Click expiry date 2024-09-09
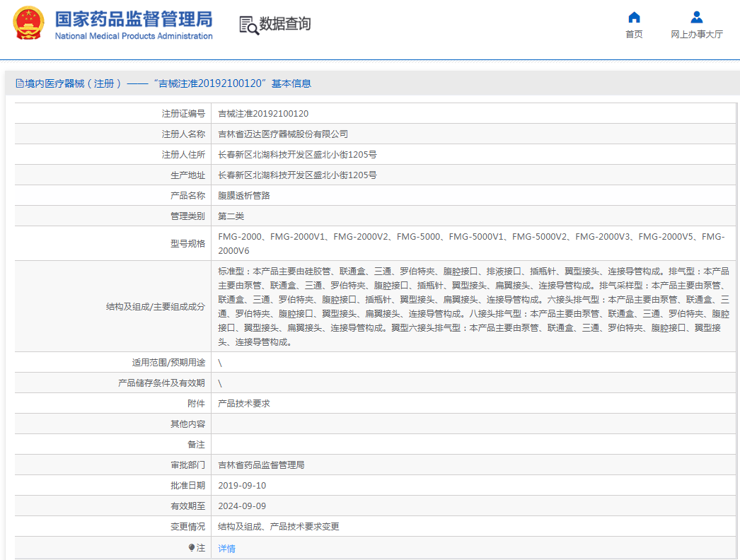740x560 pixels. click(x=242, y=506)
